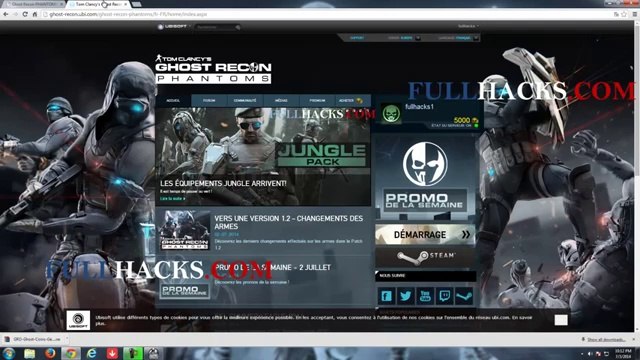The height and width of the screenshot is (360, 640).
Task: Open the Premium tab
Action: click(x=317, y=100)
